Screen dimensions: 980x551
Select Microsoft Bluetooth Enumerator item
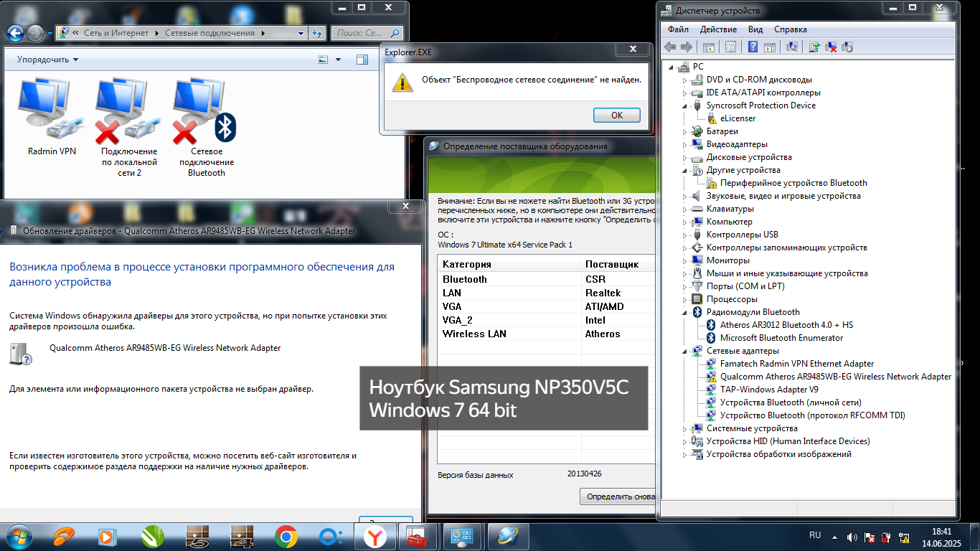pos(781,338)
